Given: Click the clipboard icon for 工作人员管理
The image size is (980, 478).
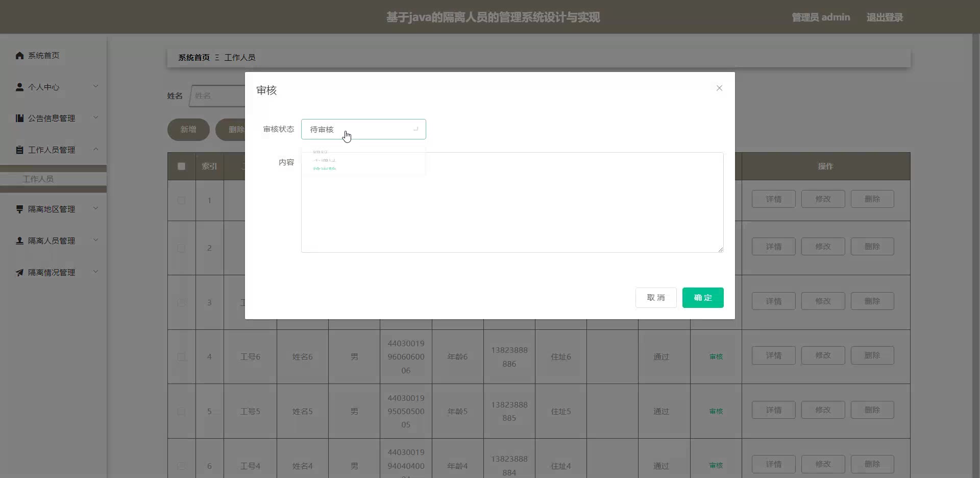Looking at the screenshot, I should (x=19, y=150).
